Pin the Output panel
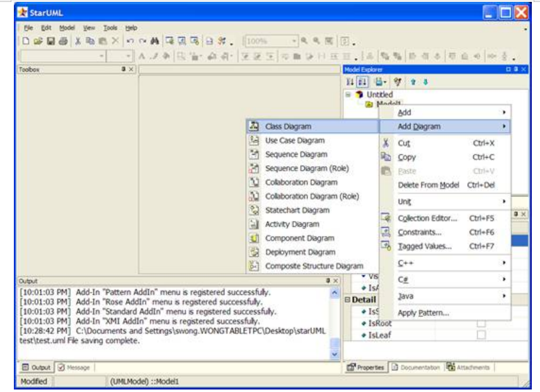Viewport: 540px width, 392px height. (328, 280)
